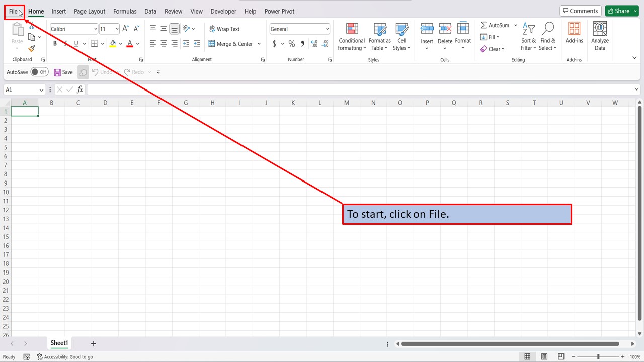The height and width of the screenshot is (362, 644).
Task: Expand the Fill Color options
Action: click(x=120, y=44)
